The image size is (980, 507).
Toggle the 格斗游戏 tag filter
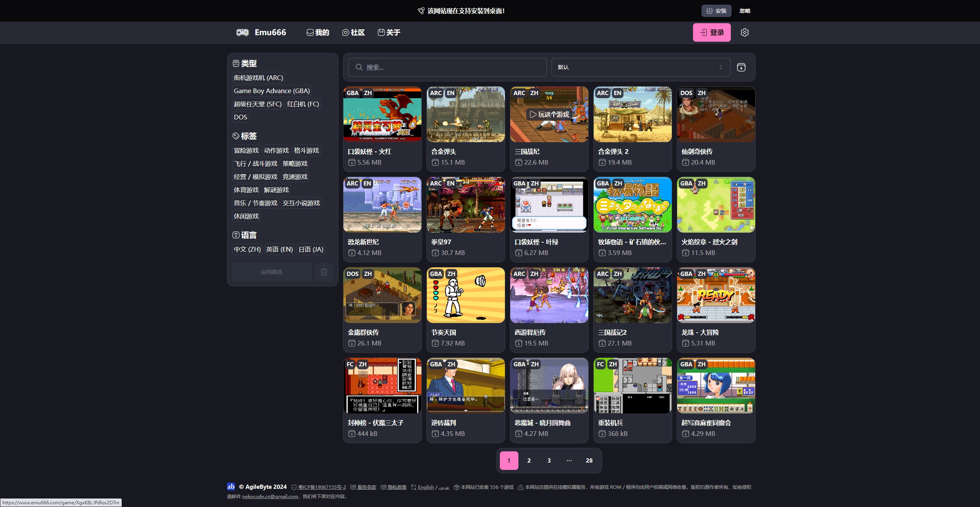(x=306, y=150)
